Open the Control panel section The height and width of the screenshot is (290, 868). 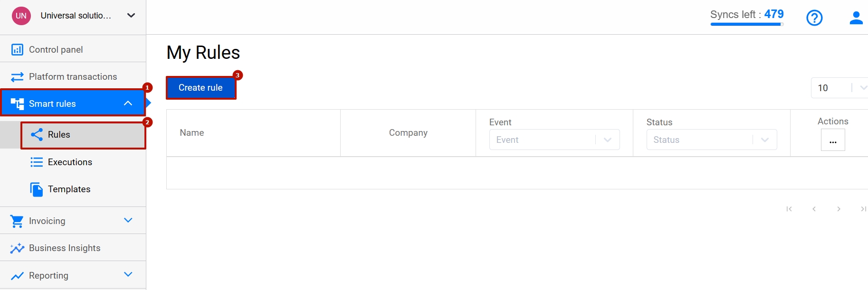click(56, 49)
